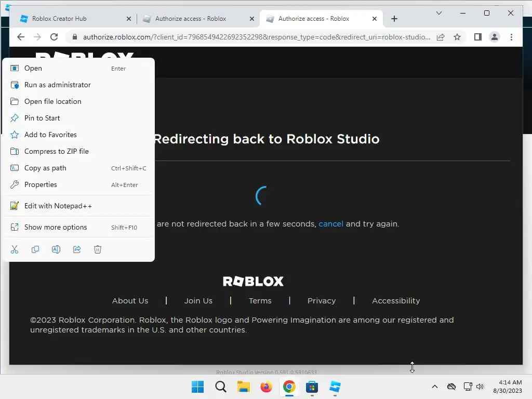Expand Show more options
Image resolution: width=532 pixels, height=399 pixels.
78,228
